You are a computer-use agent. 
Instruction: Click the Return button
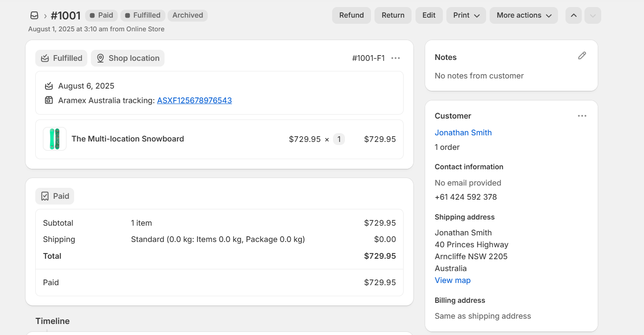(393, 15)
